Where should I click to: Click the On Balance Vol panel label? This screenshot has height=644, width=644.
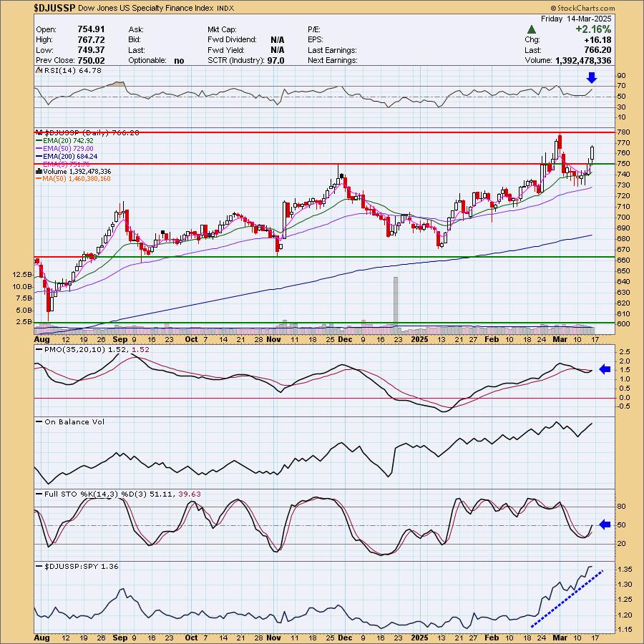tap(71, 421)
